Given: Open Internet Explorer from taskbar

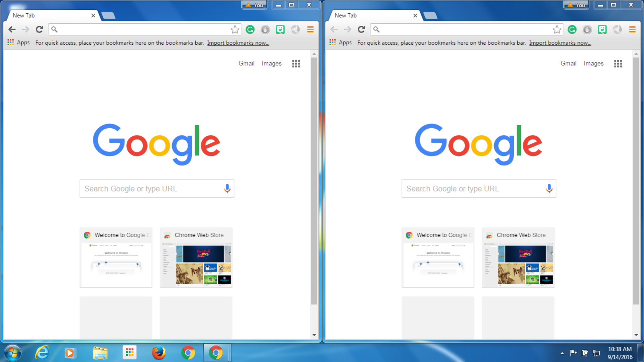Looking at the screenshot, I should pyautogui.click(x=42, y=353).
